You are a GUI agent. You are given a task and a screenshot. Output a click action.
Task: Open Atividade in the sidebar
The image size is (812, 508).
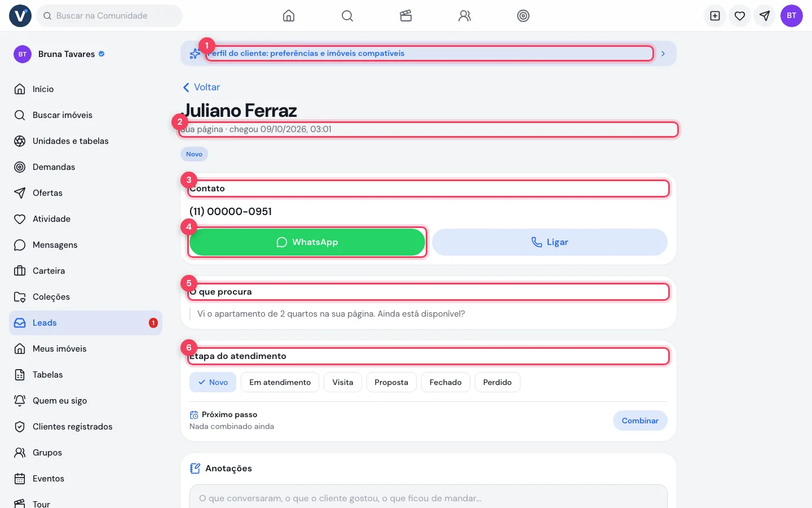86,219
